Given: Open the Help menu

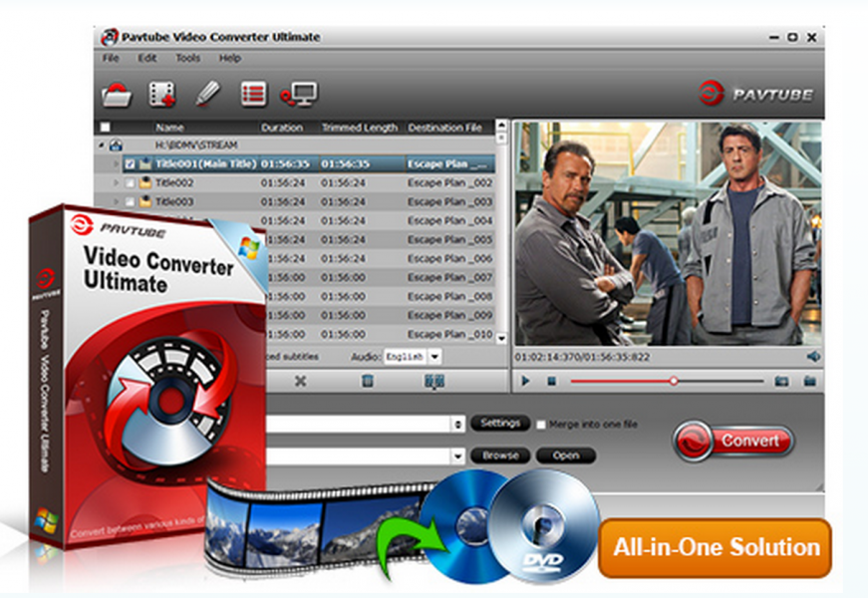Looking at the screenshot, I should (230, 58).
